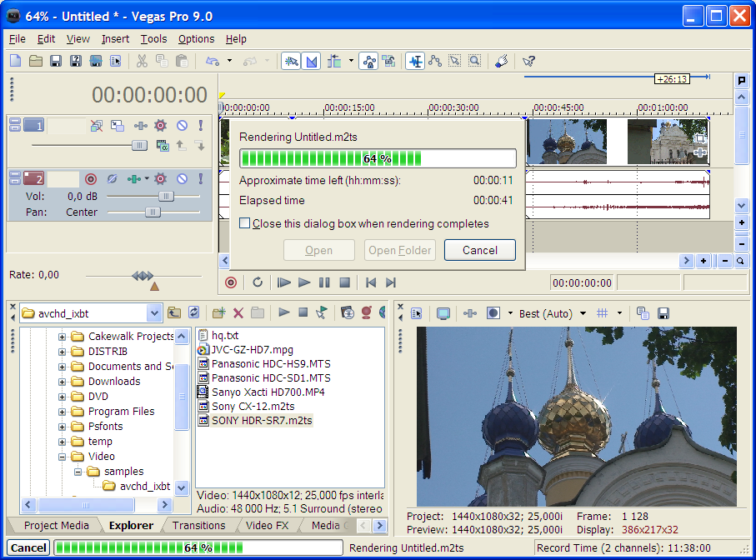The height and width of the screenshot is (560, 756).
Task: Cancel rendering in the render dialog
Action: pos(479,250)
